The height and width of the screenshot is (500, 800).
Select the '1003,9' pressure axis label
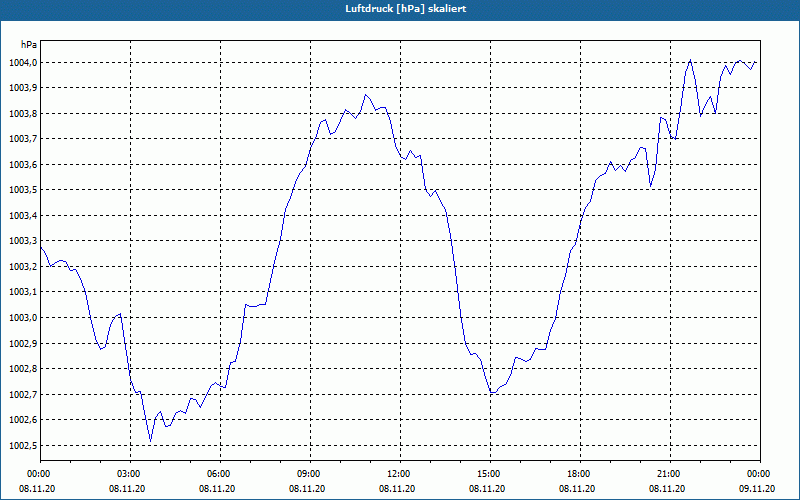pyautogui.click(x=22, y=88)
